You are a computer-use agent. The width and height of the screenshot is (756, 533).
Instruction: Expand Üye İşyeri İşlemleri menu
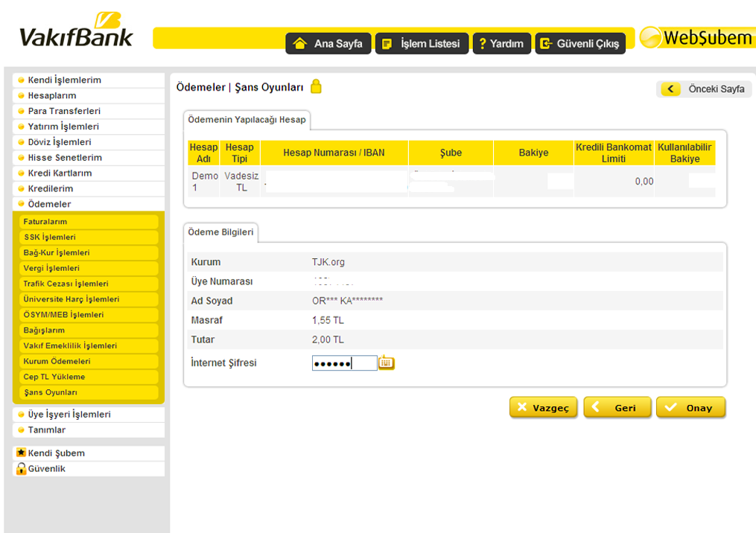[x=88, y=414]
